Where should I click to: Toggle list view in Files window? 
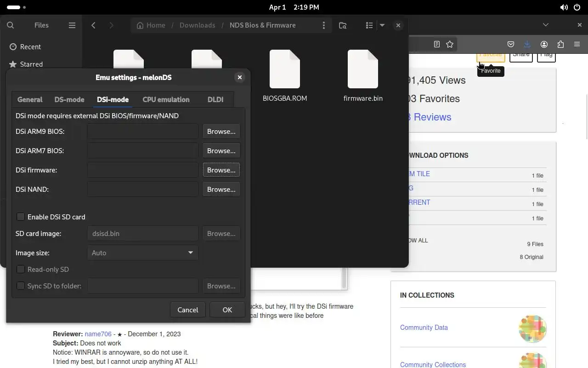(x=369, y=25)
